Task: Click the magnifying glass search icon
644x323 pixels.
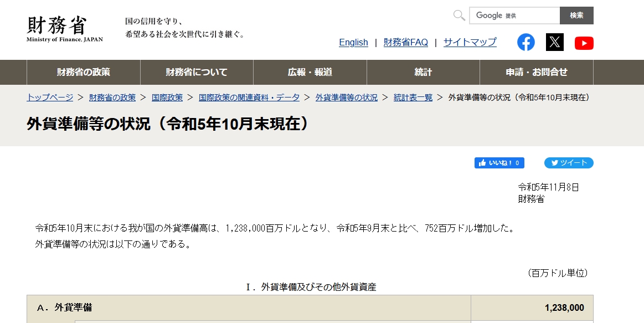Action: click(458, 15)
